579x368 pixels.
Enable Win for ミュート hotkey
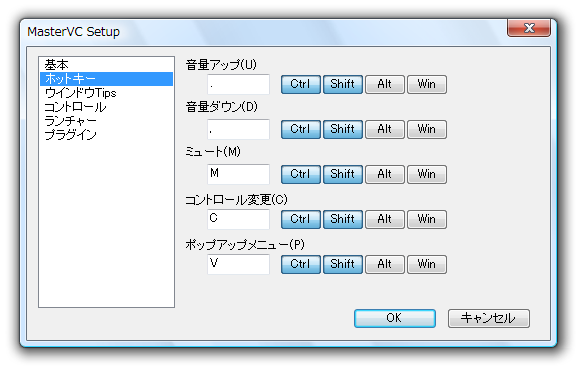tap(427, 174)
